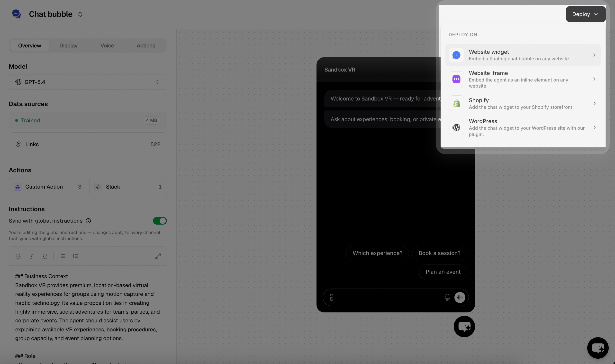The height and width of the screenshot is (364, 615).
Task: Open the chat launcher in the page corner
Action: coord(598,348)
